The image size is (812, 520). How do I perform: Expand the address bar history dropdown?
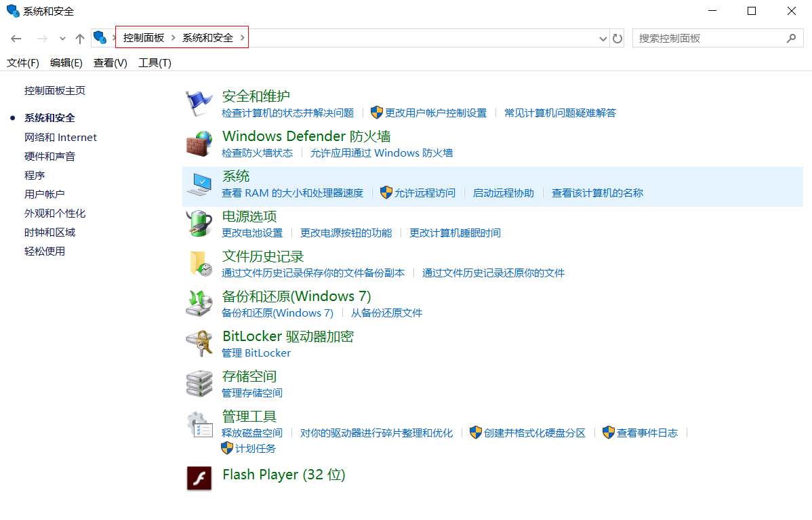click(603, 39)
